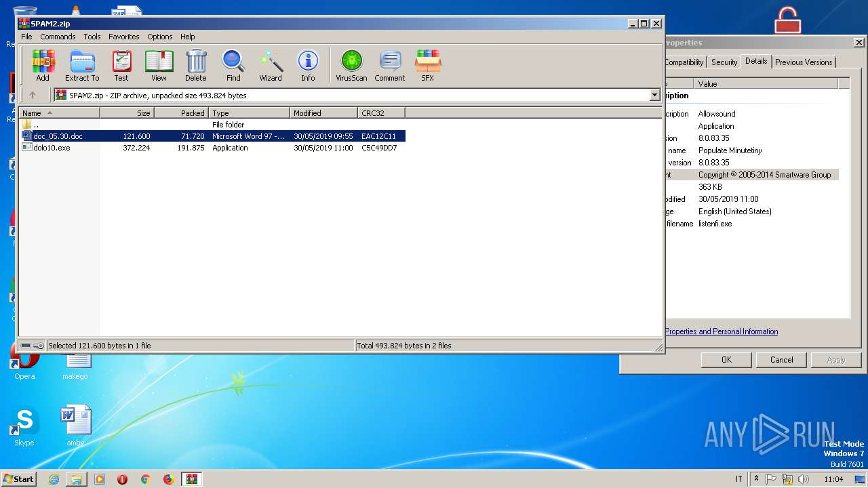Select the Populate Minutetiny value
The image size is (868, 488).
730,150
